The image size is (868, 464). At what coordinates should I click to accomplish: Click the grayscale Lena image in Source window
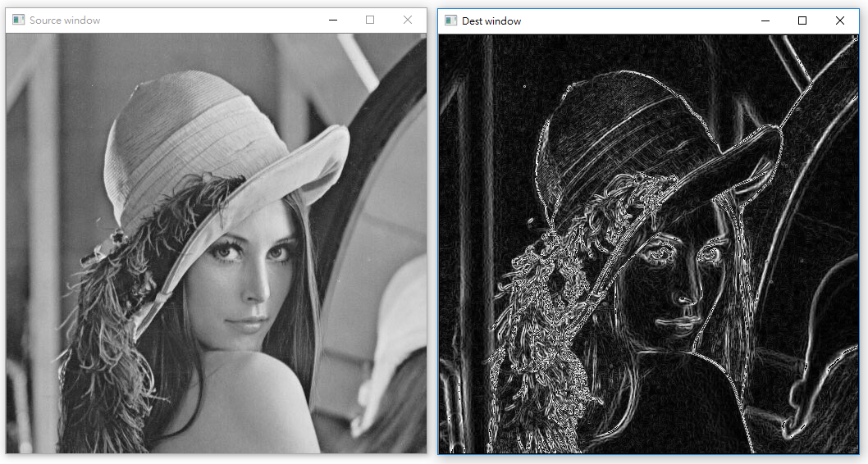tap(217, 243)
